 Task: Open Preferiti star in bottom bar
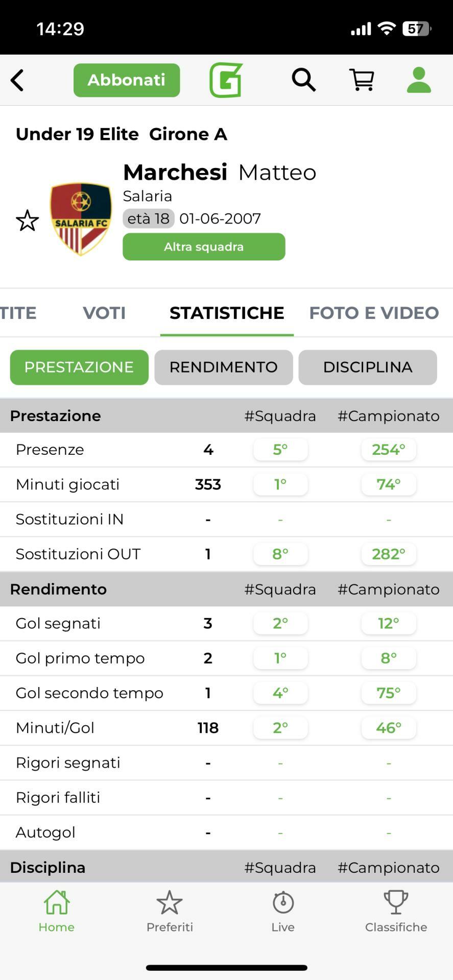pyautogui.click(x=170, y=912)
